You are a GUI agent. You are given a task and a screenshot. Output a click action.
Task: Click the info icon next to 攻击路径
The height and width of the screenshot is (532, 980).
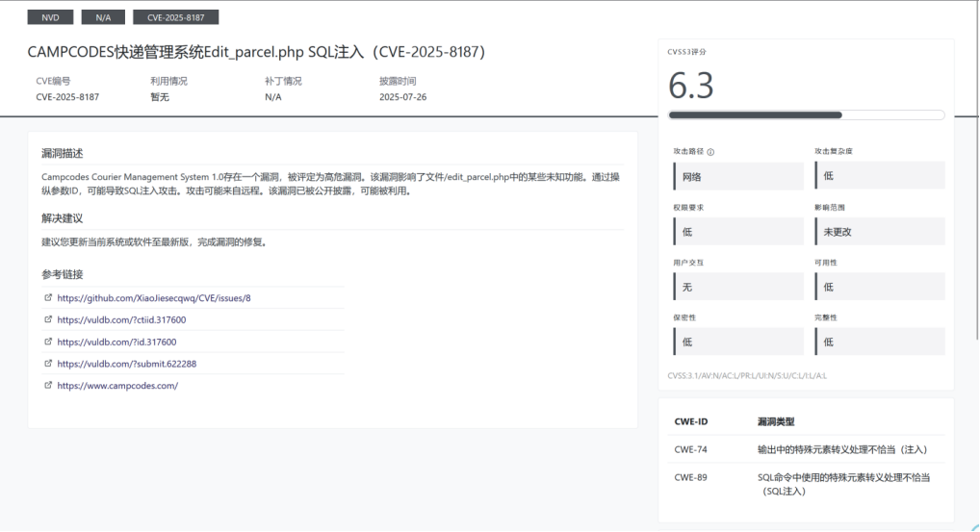coord(710,152)
